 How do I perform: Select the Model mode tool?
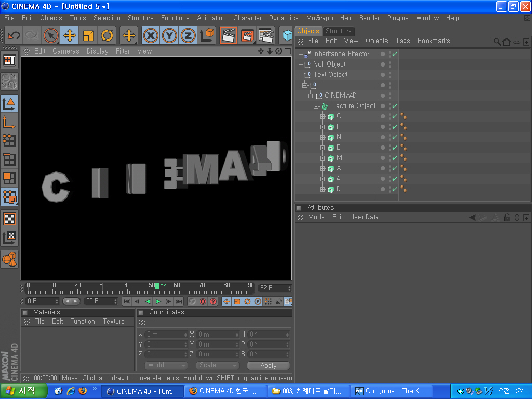click(9, 103)
